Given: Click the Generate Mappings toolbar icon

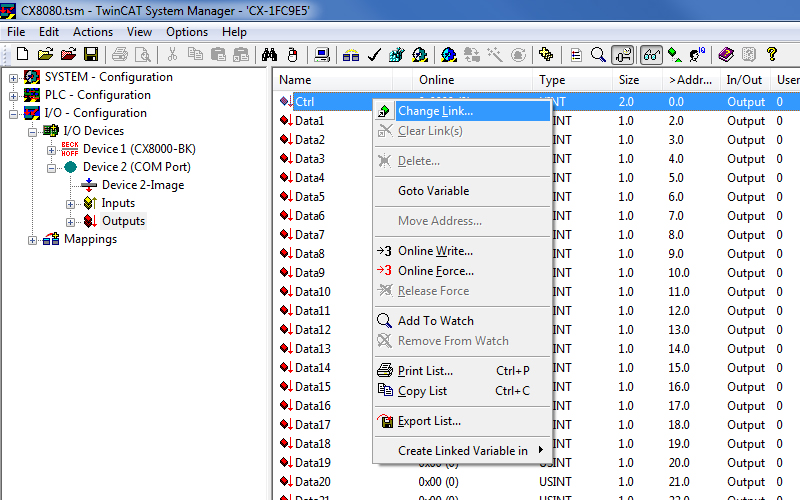Looking at the screenshot, I should 351,54.
